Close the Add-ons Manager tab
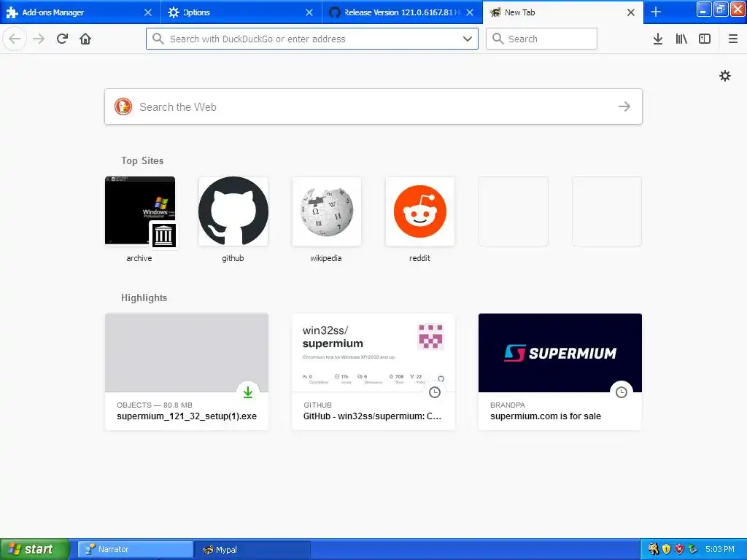The width and height of the screenshot is (747, 560). pos(147,12)
